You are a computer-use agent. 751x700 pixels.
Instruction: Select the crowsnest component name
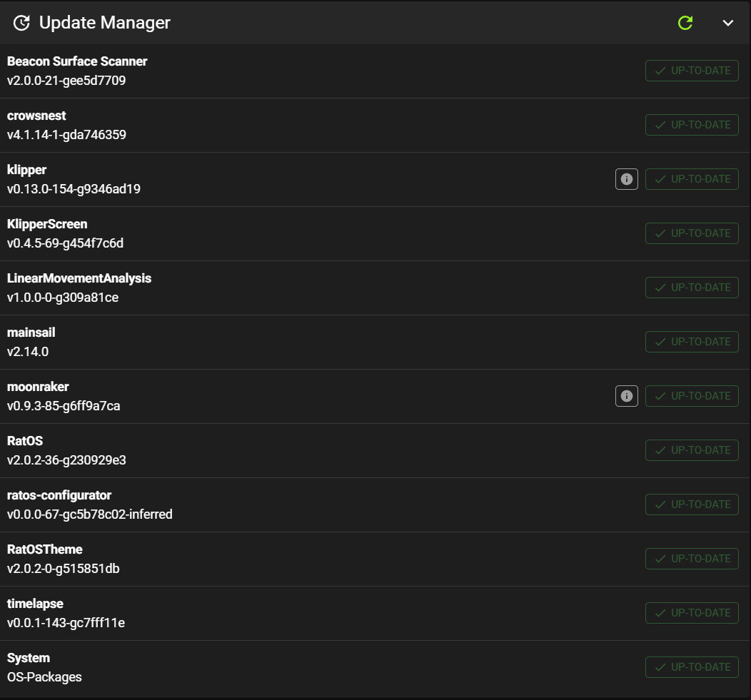point(36,116)
